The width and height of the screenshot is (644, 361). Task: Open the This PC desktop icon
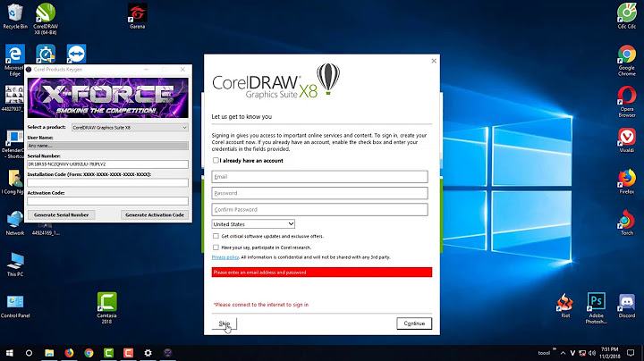[15, 264]
